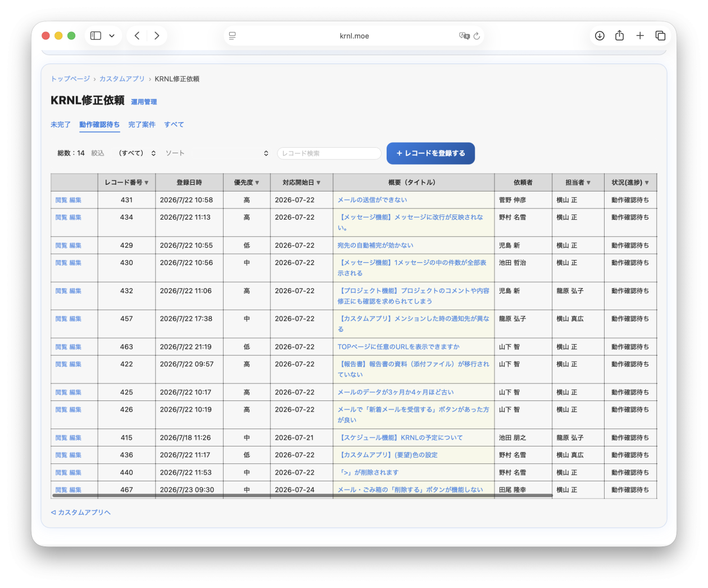The height and width of the screenshot is (588, 708).
Task: Open the downloads icon
Action: [x=600, y=36]
